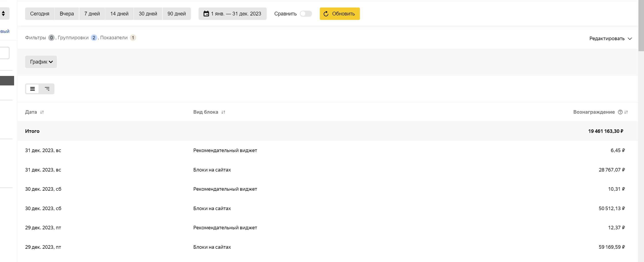Sort by Вознаграждение column arrows
The width and height of the screenshot is (644, 262).
[x=626, y=112]
